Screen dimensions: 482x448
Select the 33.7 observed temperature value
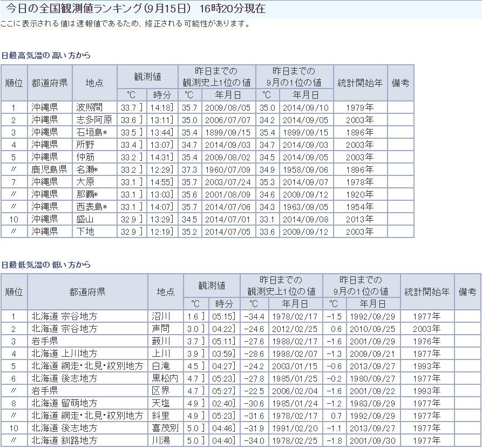[127, 107]
